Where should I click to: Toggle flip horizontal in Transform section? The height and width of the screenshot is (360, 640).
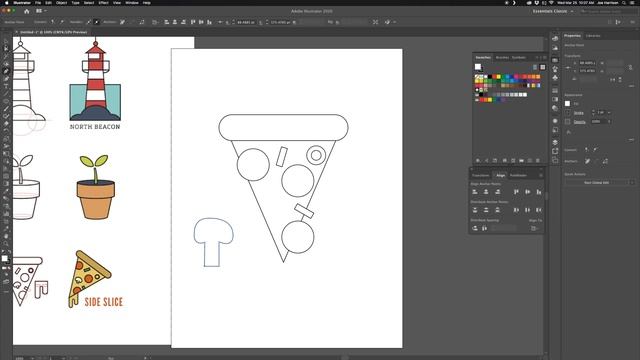pos(613,80)
